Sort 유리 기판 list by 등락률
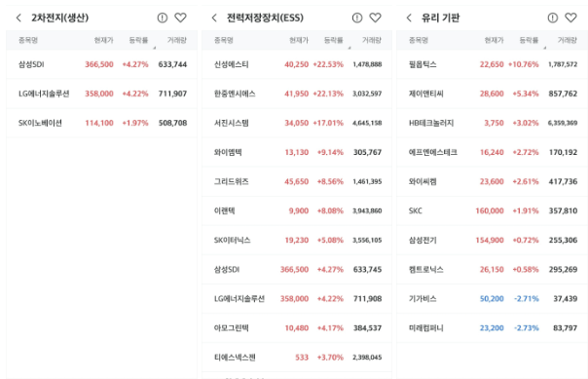This screenshot has height=379, width=588. coord(529,40)
